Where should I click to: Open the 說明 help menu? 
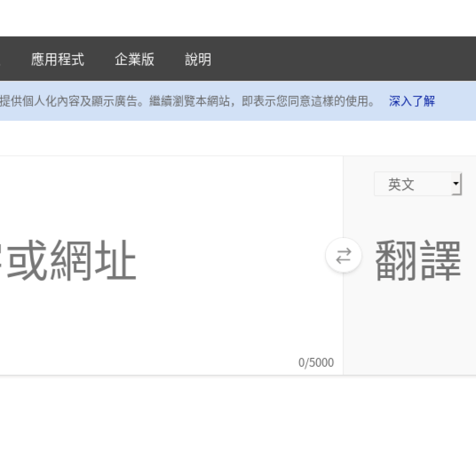pyautogui.click(x=198, y=60)
